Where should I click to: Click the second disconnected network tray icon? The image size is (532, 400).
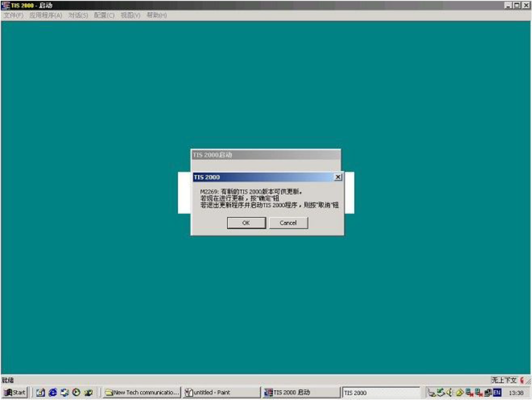[479, 393]
